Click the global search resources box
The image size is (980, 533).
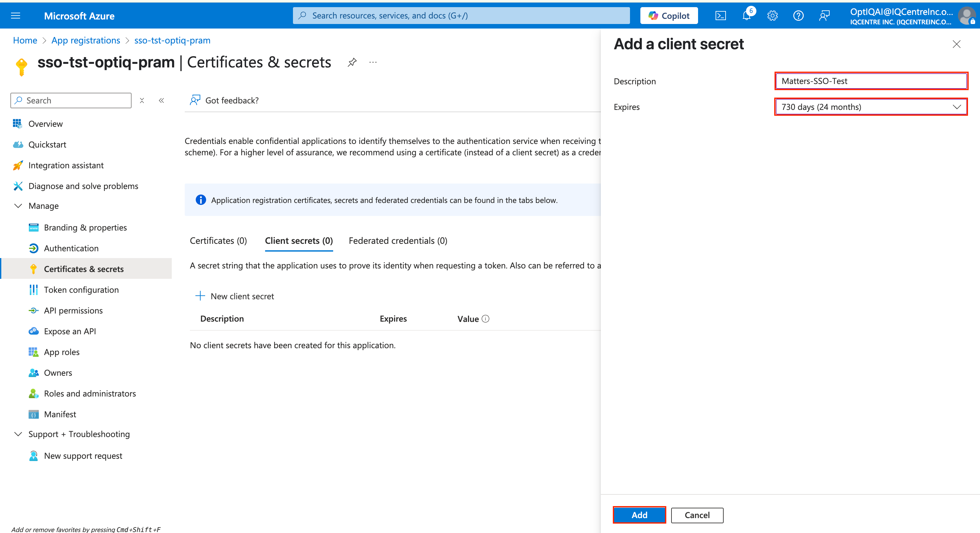461,16
